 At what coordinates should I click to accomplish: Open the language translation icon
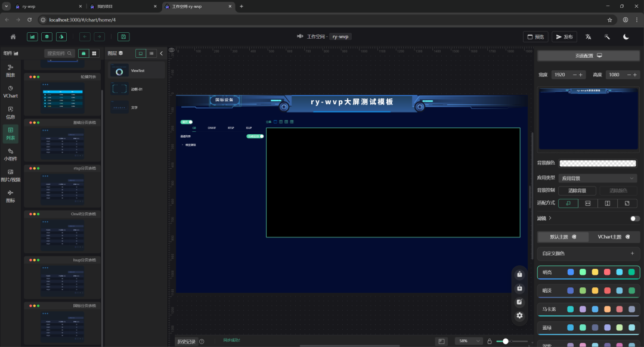point(589,36)
